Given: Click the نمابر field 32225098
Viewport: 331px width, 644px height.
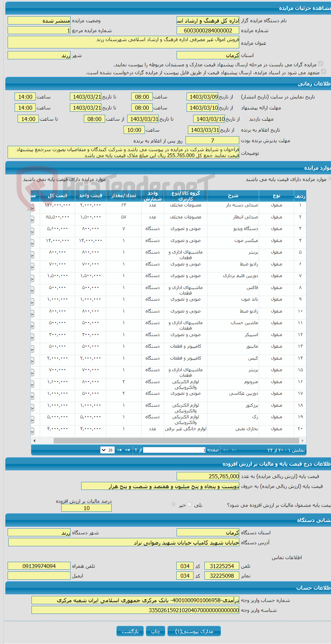Looking at the screenshot, I should [x=222, y=576].
